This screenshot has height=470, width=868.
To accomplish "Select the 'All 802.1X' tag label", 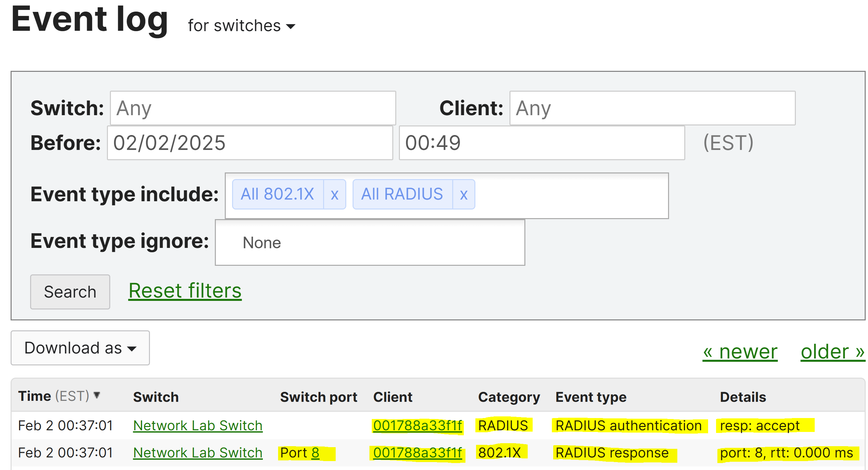I will click(x=277, y=194).
